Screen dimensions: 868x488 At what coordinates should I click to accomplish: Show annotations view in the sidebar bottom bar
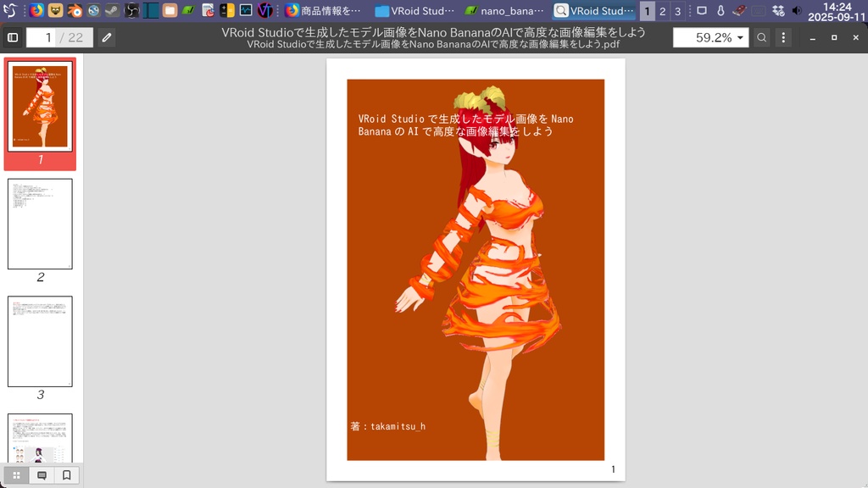(42, 475)
